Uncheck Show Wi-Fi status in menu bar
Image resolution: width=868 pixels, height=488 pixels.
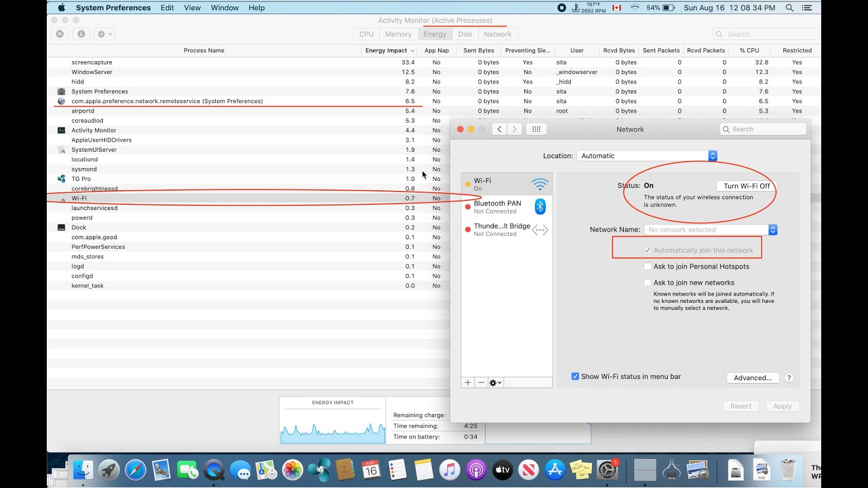coord(575,376)
